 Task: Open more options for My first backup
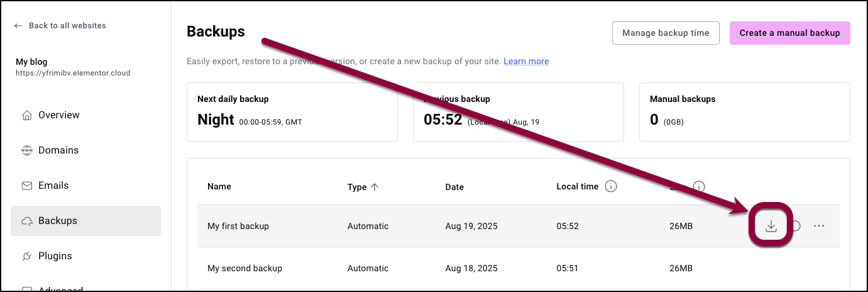point(818,226)
